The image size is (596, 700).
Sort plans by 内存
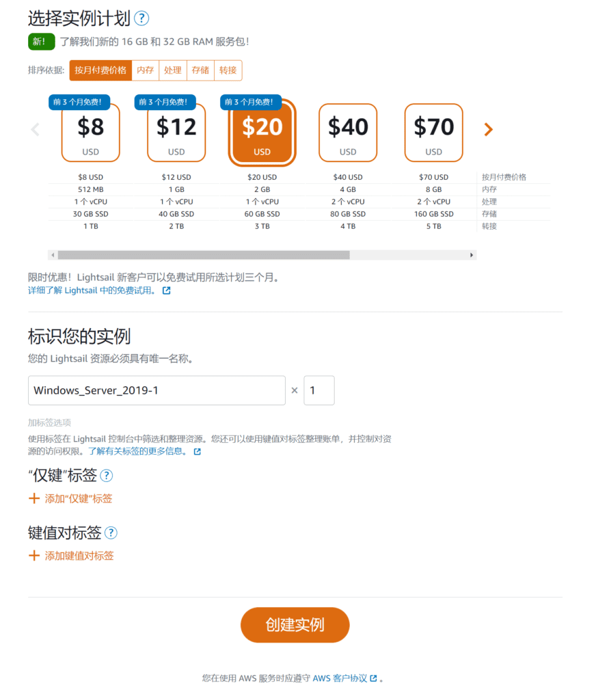pyautogui.click(x=145, y=70)
